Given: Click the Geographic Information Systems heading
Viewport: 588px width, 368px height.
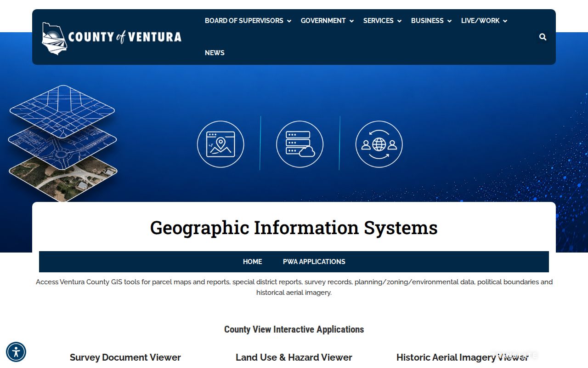Looking at the screenshot, I should coord(294,228).
